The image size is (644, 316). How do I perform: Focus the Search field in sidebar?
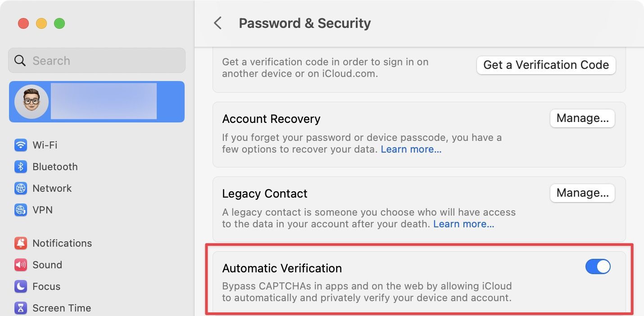(104, 61)
